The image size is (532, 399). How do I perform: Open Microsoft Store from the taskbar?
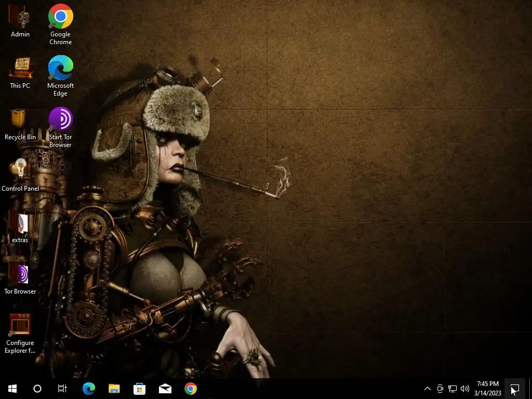click(139, 389)
